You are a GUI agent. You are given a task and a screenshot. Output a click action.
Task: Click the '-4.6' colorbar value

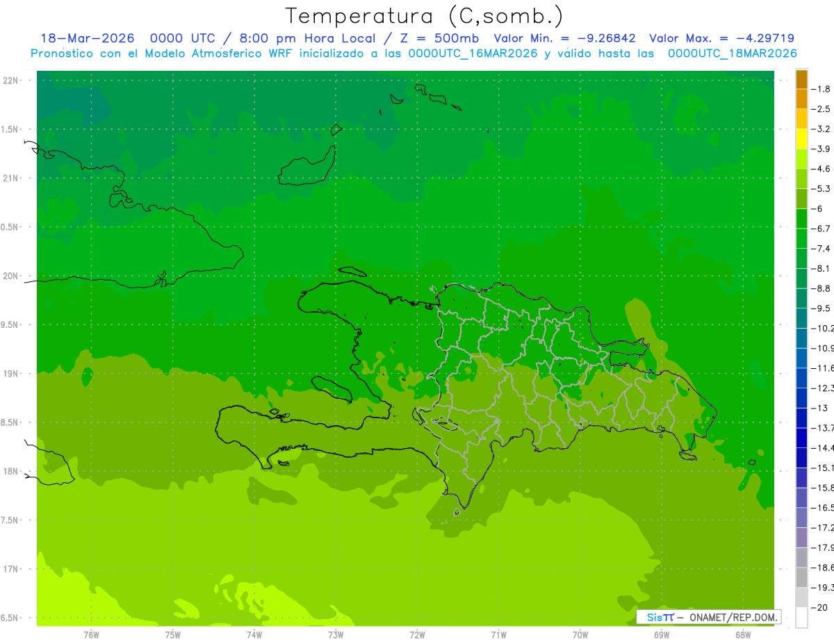coord(821,169)
